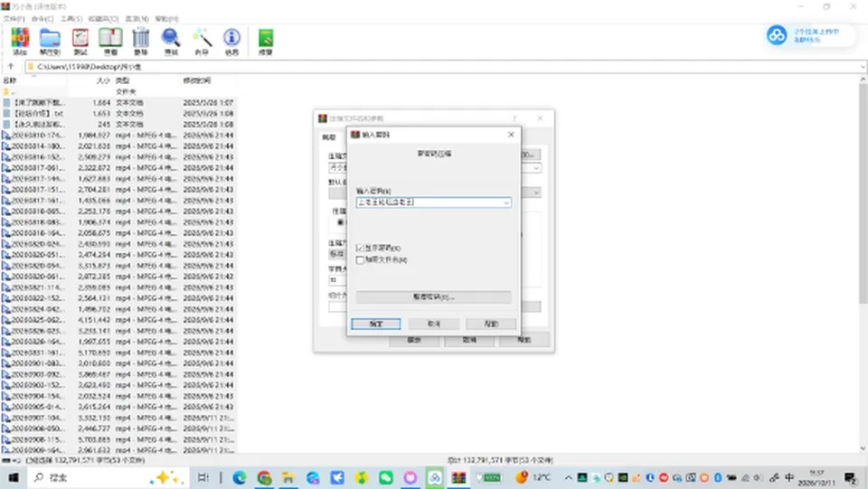The height and width of the screenshot is (489, 868).
Task: Go up one folder with arrow icon
Action: tap(11, 66)
